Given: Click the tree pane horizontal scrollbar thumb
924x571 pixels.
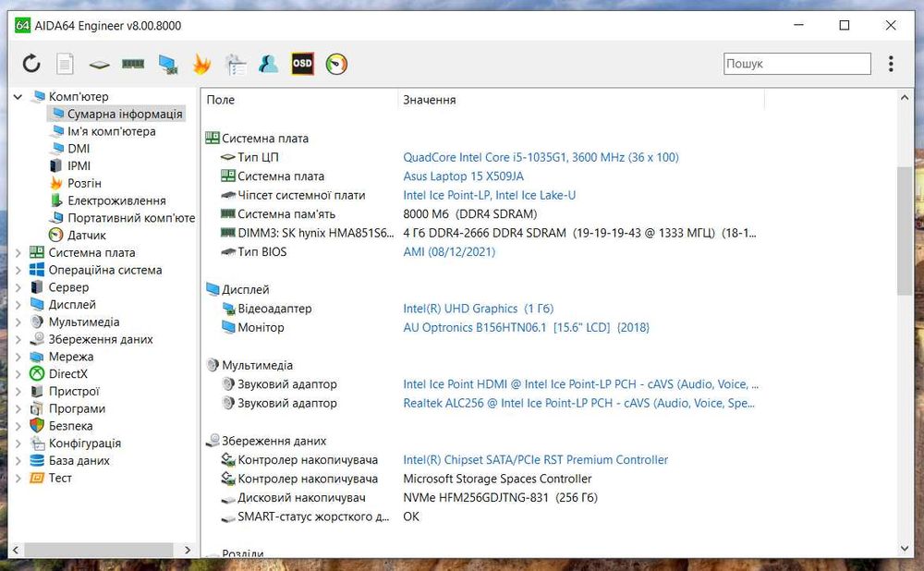Looking at the screenshot, I should pyautogui.click(x=99, y=550).
